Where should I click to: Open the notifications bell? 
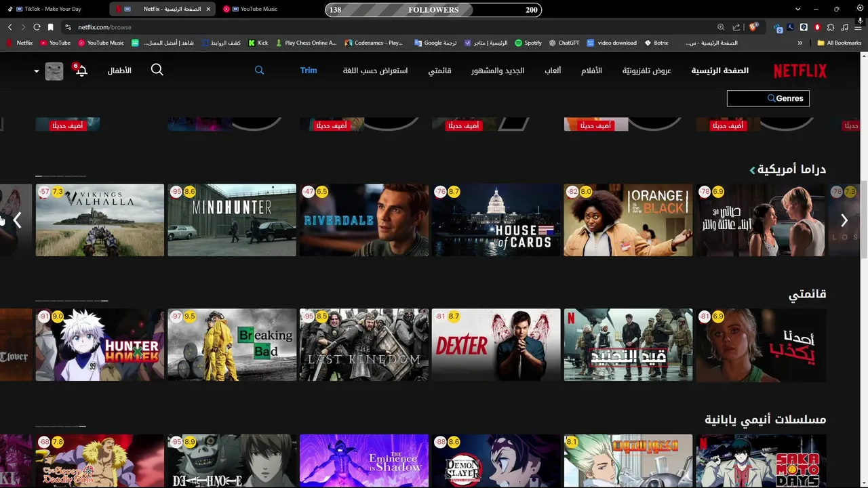81,70
